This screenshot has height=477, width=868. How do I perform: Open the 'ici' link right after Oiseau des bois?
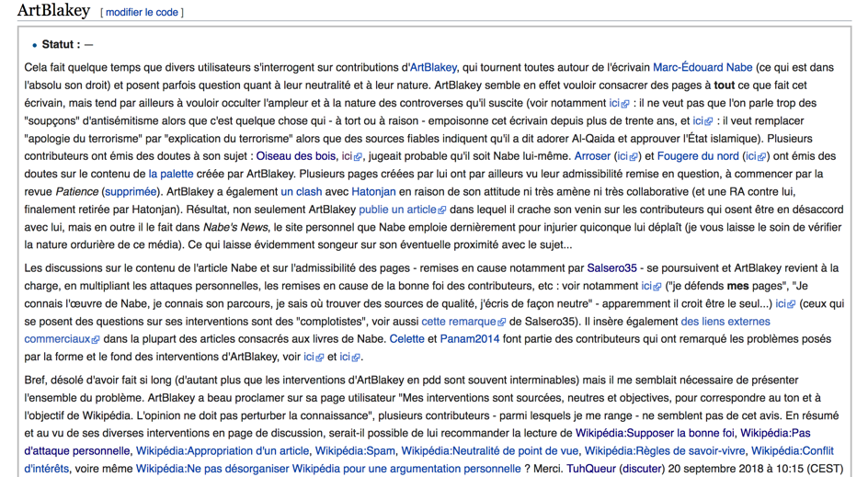(x=351, y=156)
